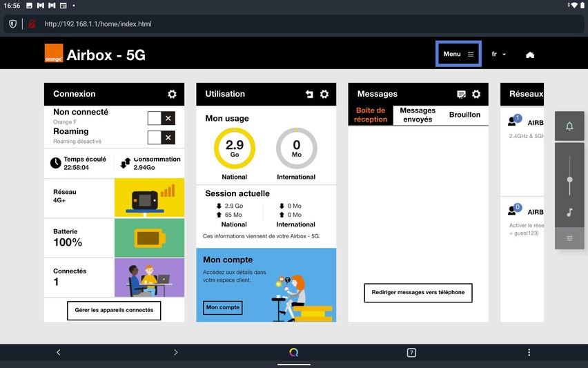Click Gérer les appareils connectés button
588x368 pixels.
tap(114, 310)
